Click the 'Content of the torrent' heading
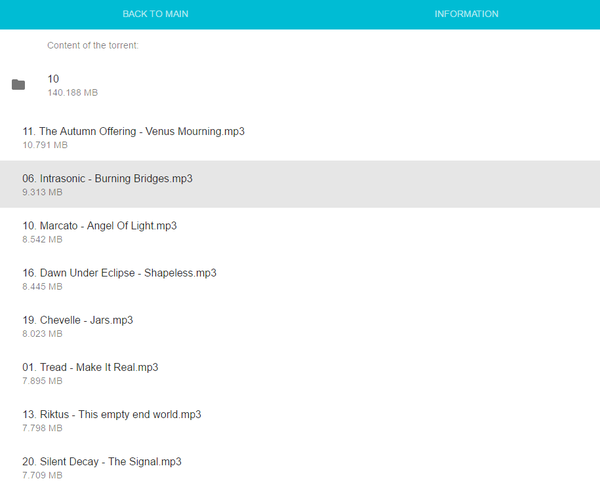This screenshot has height=500, width=600. pyautogui.click(x=92, y=46)
